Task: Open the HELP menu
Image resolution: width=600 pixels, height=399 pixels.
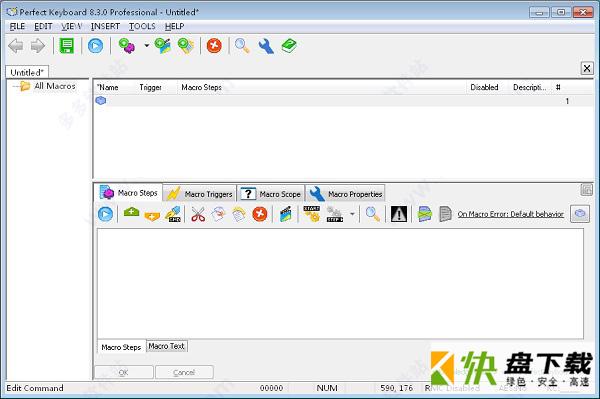Action: point(174,26)
